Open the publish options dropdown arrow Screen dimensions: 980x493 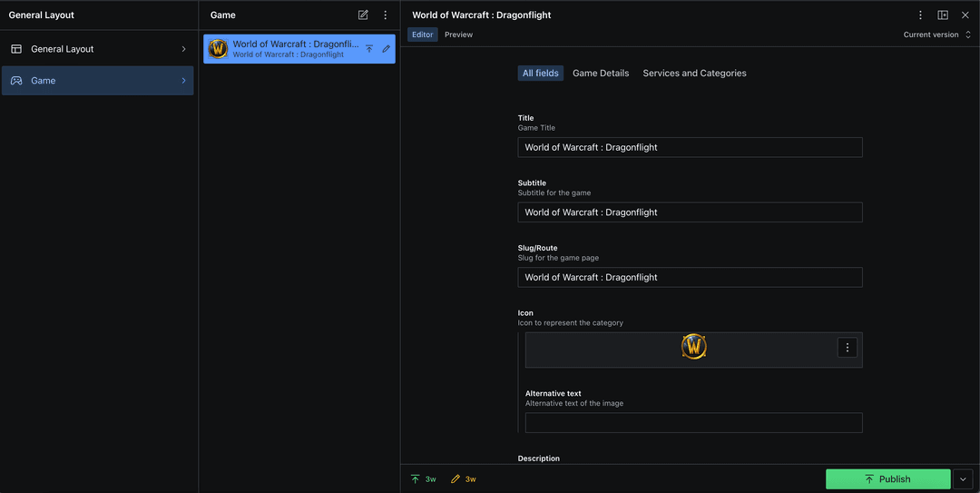click(x=964, y=479)
